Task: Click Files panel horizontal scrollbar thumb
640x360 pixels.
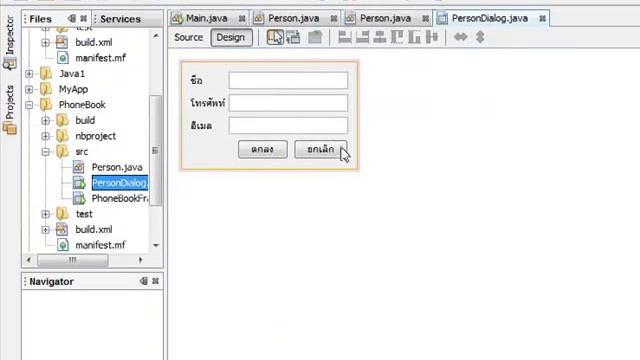Action: 73,260
